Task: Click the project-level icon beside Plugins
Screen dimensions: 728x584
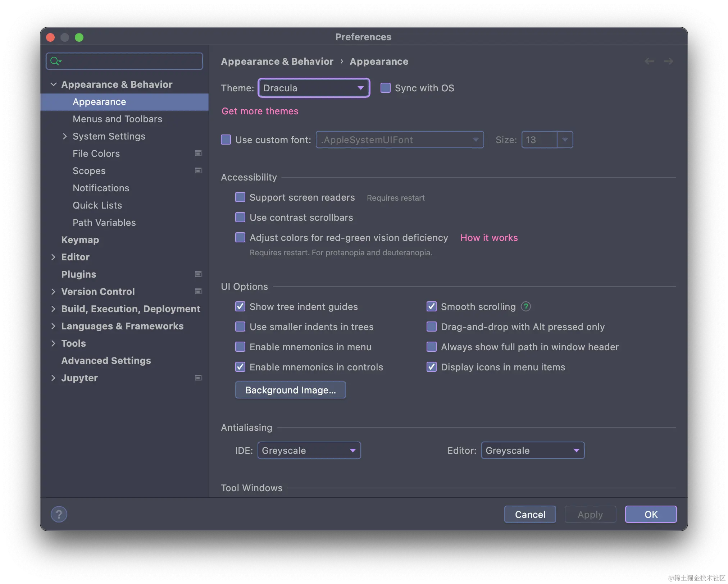Action: pyautogui.click(x=198, y=274)
